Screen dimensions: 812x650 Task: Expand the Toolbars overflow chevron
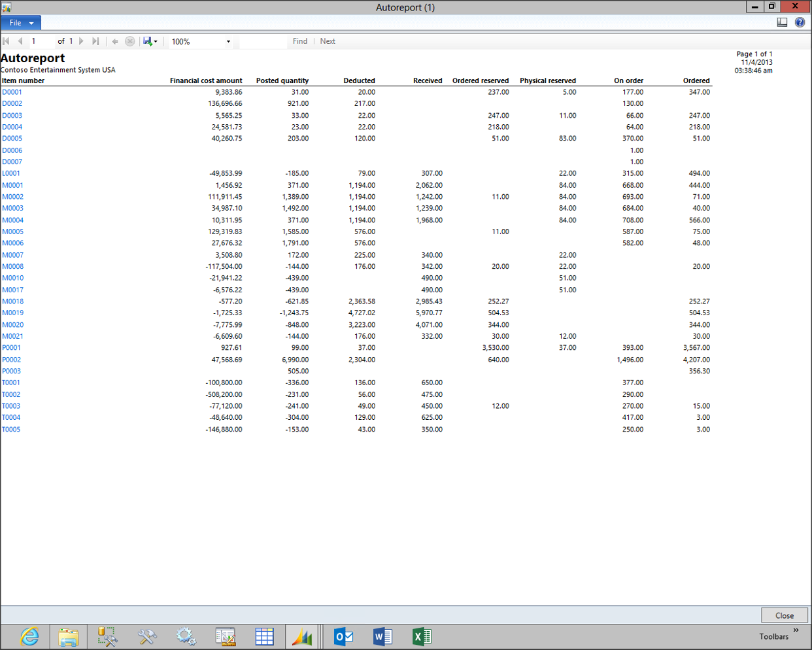click(x=796, y=630)
